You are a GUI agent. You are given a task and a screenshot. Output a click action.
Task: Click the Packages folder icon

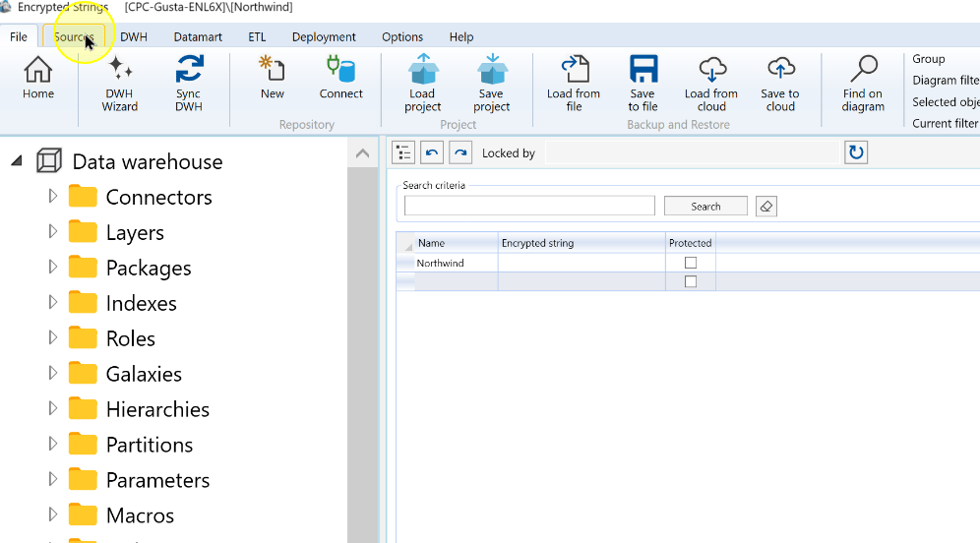point(83,267)
